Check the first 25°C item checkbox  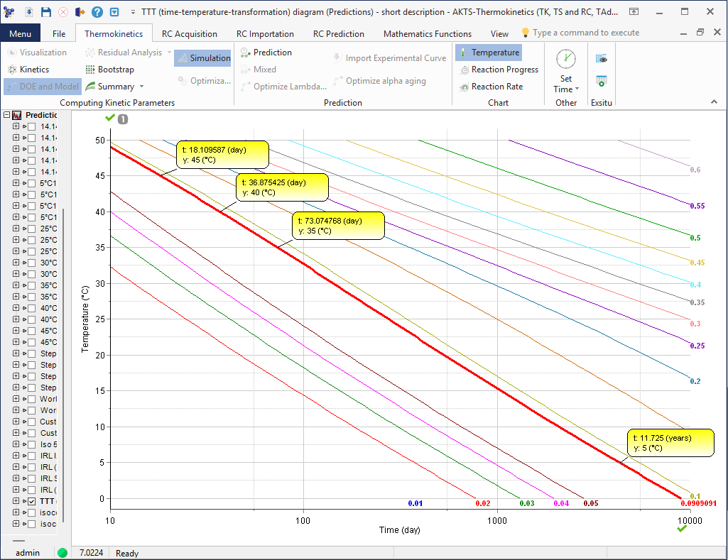click(31, 229)
